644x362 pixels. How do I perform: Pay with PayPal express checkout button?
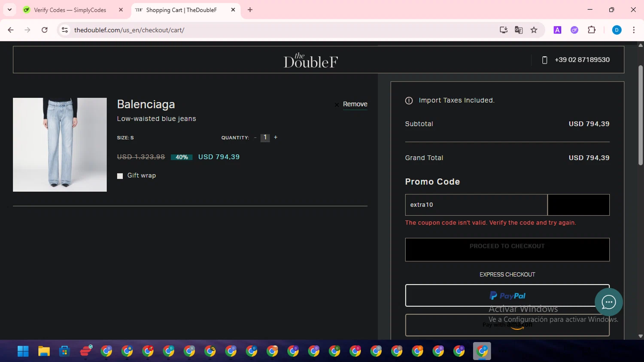[507, 295]
